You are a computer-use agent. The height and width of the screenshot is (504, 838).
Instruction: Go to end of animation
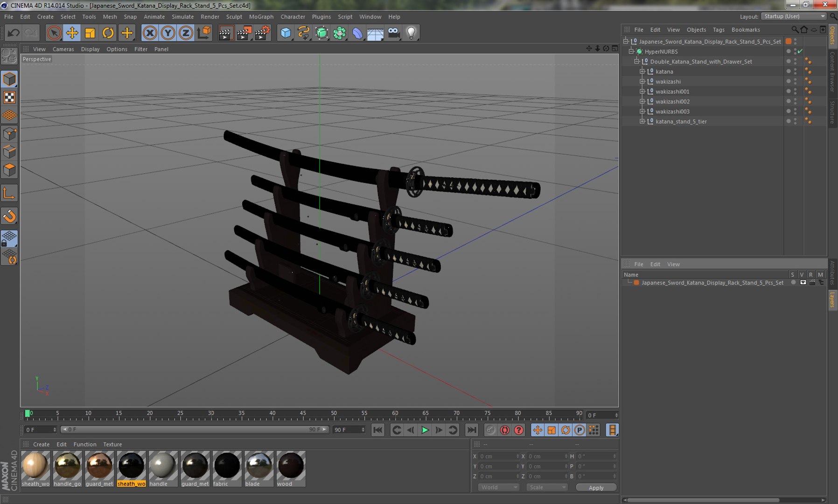pyautogui.click(x=472, y=430)
